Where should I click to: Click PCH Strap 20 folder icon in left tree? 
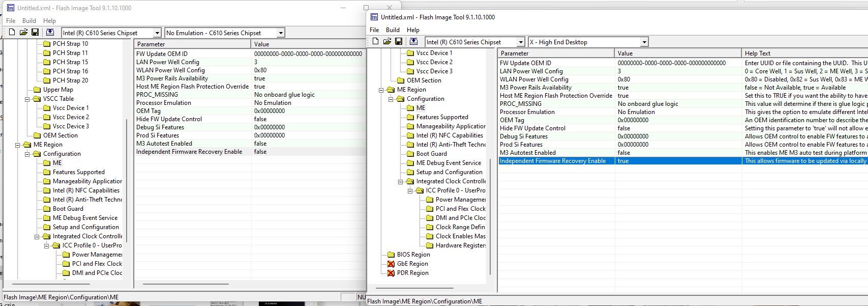(x=47, y=80)
